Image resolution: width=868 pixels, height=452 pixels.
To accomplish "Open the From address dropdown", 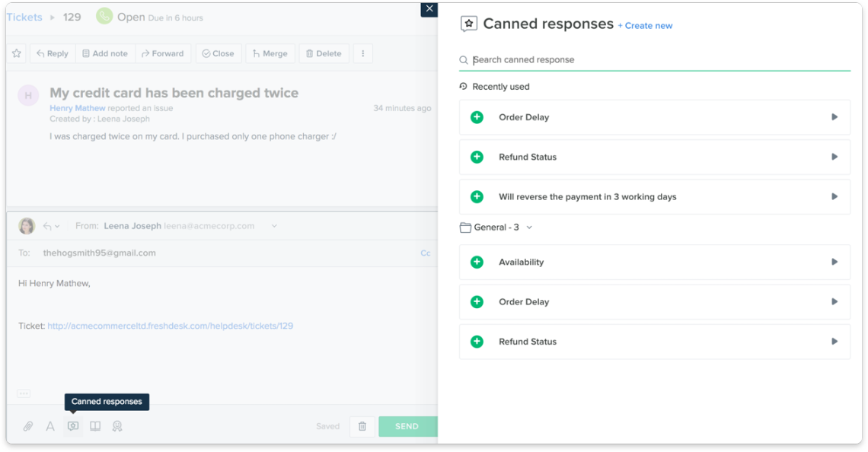I will pos(274,226).
